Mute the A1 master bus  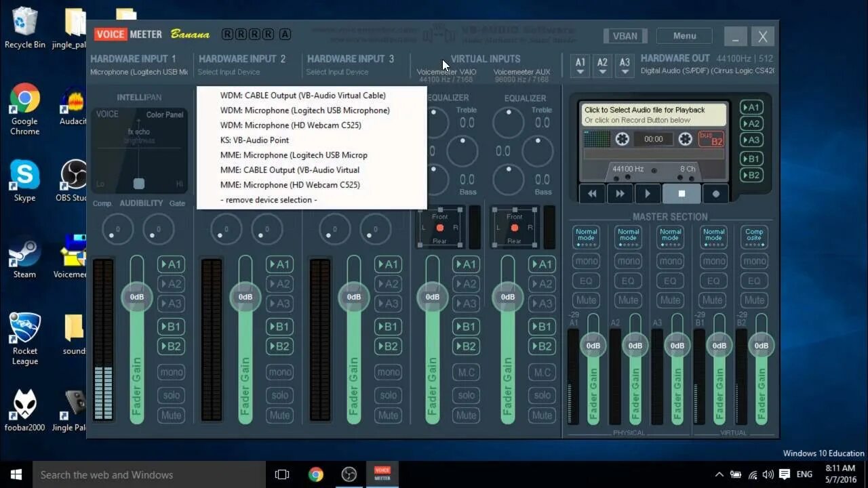pyautogui.click(x=586, y=300)
